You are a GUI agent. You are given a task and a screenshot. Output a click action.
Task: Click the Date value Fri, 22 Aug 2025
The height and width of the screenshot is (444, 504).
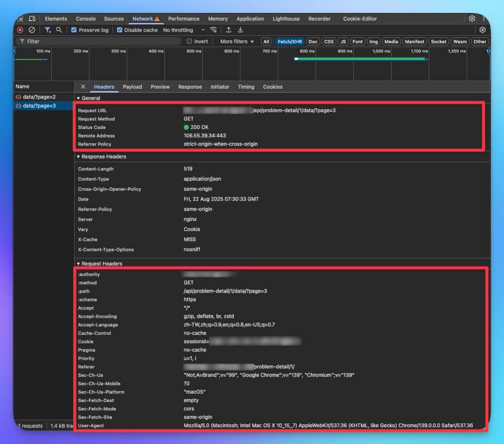coord(221,199)
